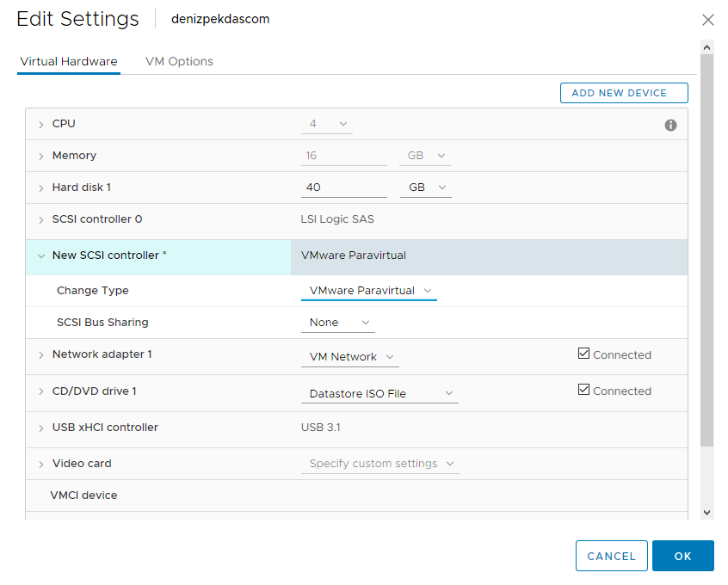Image resolution: width=728 pixels, height=585 pixels.
Task: Click the Hard disk 1 size field
Action: click(x=343, y=188)
